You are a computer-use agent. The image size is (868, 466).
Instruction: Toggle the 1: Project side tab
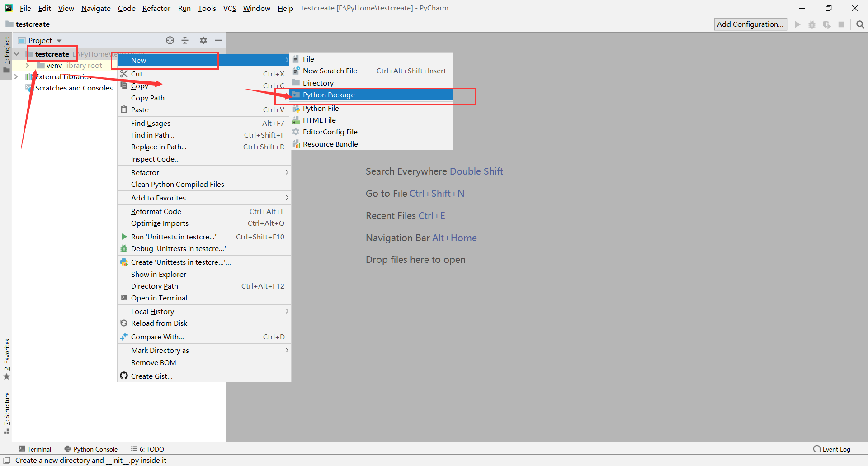[x=6, y=55]
